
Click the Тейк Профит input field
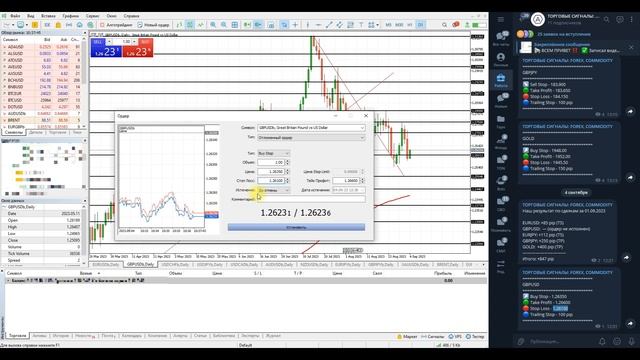pos(346,180)
